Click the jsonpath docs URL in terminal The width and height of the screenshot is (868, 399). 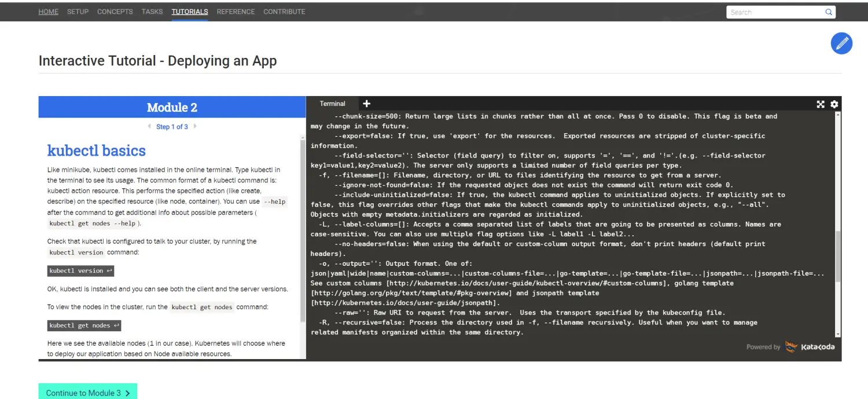pos(403,303)
